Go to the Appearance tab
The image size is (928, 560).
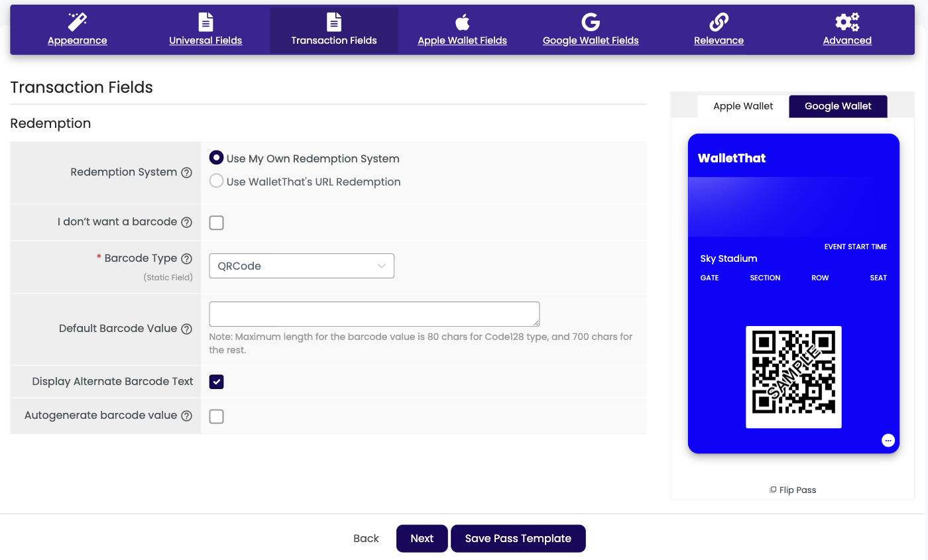78,31
